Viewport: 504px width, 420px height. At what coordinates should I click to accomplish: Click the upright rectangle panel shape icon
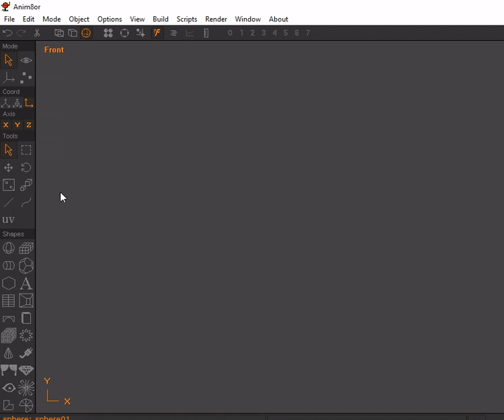tap(26, 319)
